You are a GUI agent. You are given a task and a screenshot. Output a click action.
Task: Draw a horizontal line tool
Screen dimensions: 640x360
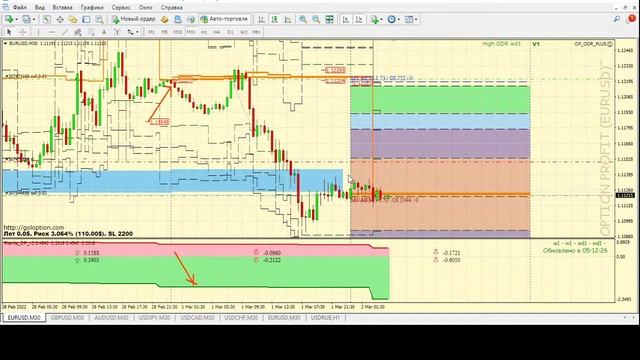coord(51,32)
